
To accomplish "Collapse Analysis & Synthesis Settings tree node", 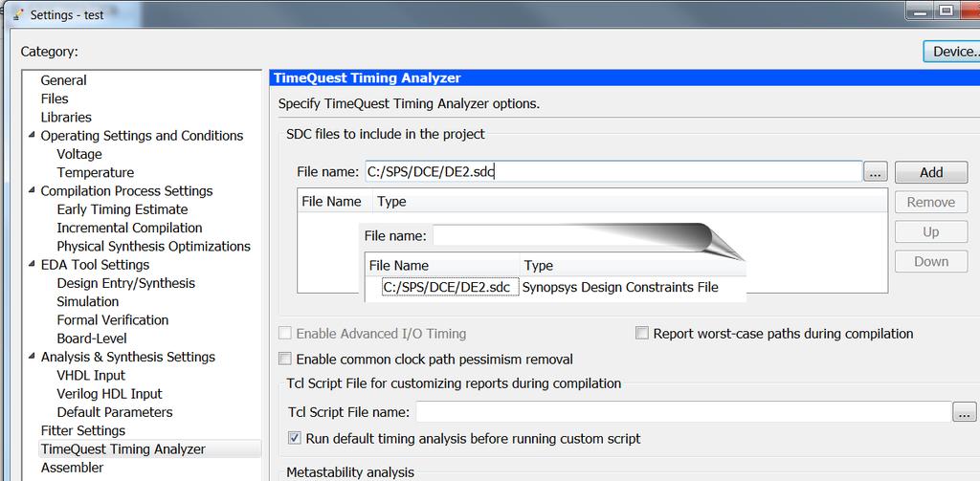I will tap(32, 356).
